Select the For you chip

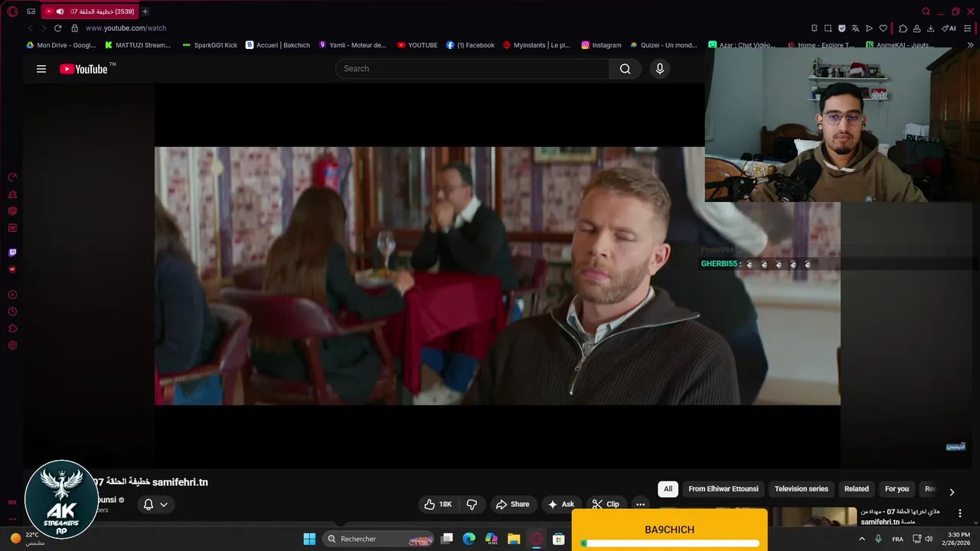[897, 489]
